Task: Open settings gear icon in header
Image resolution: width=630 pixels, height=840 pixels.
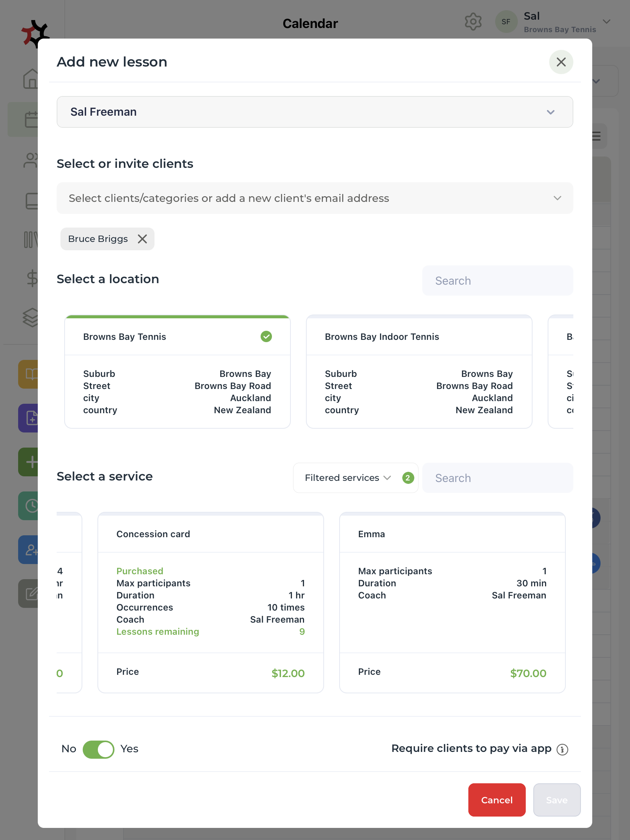Action: [473, 22]
